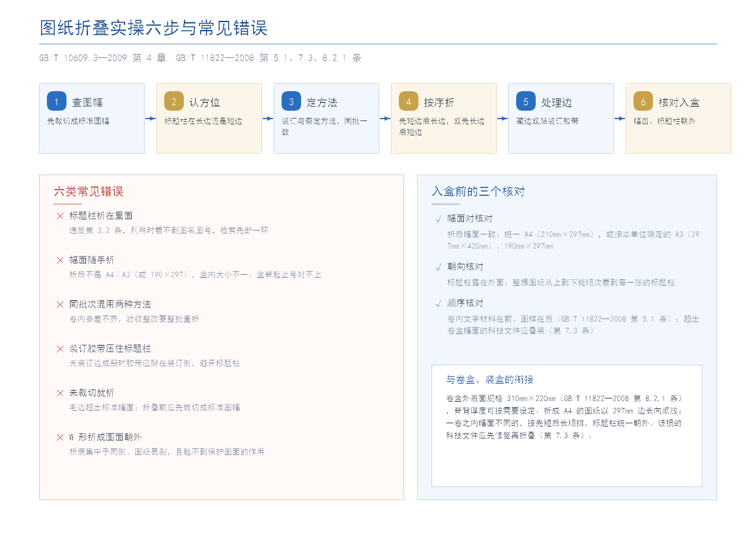Click the error title 装订胶带压住标题栏
756x534 pixels.
(110, 348)
